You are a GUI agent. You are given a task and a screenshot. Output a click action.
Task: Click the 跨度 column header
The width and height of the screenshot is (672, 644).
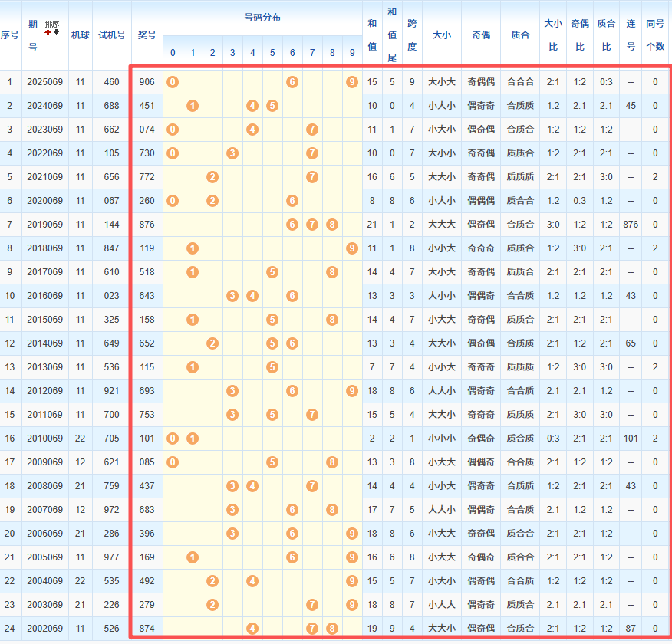coord(412,34)
